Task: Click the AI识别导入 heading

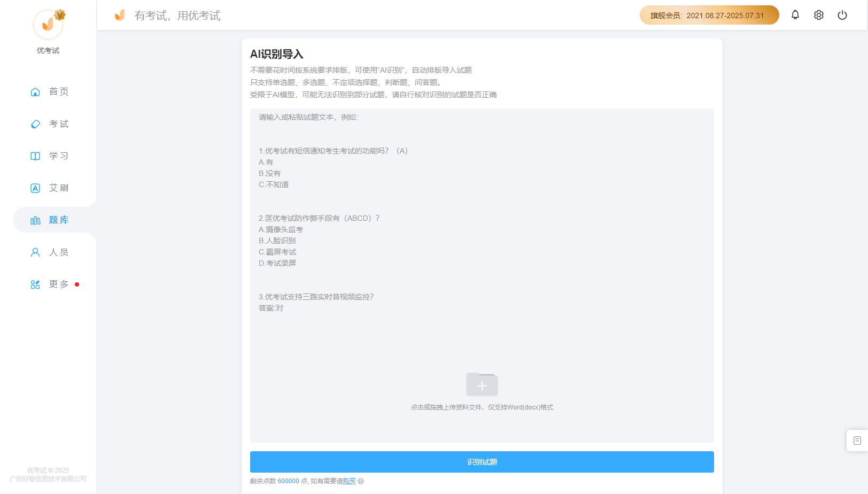Action: pyautogui.click(x=277, y=54)
